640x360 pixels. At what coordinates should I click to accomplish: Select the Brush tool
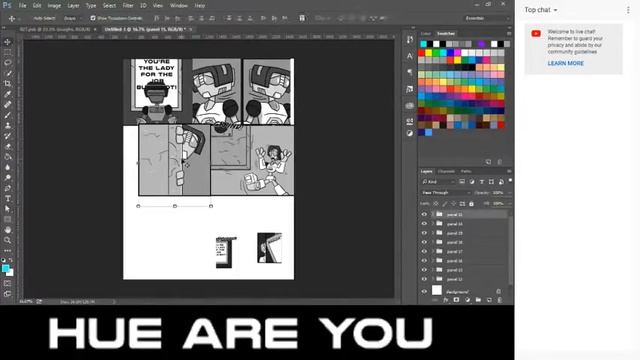(7, 115)
